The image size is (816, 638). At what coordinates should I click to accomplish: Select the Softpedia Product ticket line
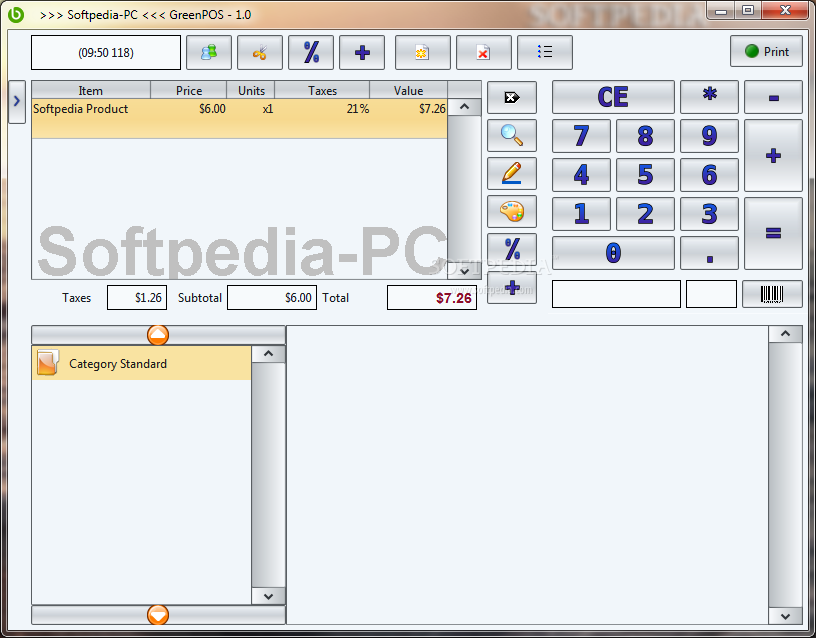coord(239,119)
